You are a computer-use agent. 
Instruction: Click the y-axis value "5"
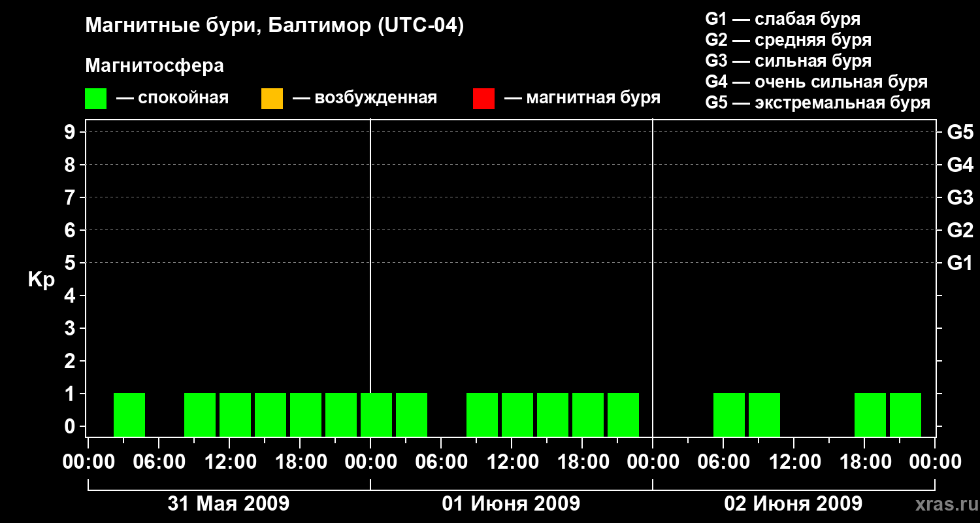[x=71, y=263]
